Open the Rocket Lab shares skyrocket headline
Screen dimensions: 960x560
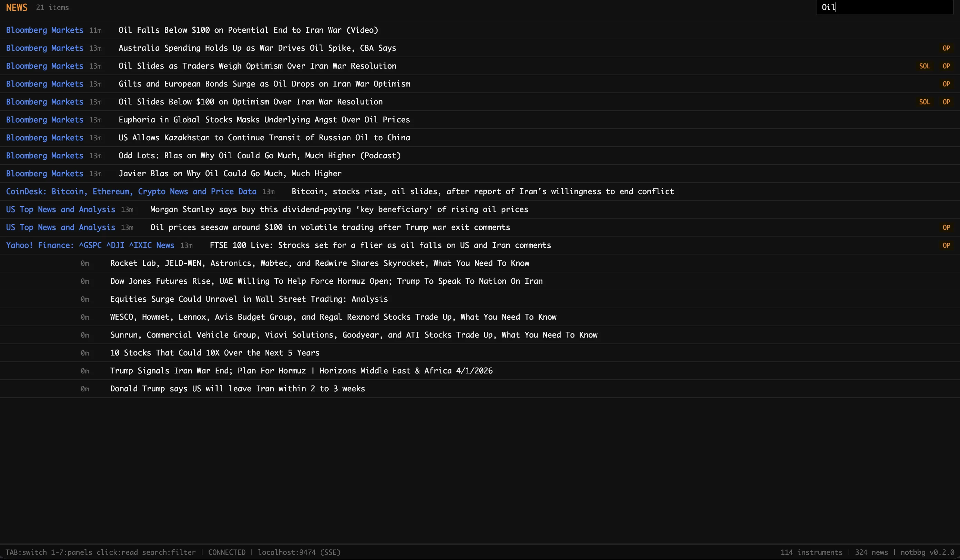pos(320,263)
